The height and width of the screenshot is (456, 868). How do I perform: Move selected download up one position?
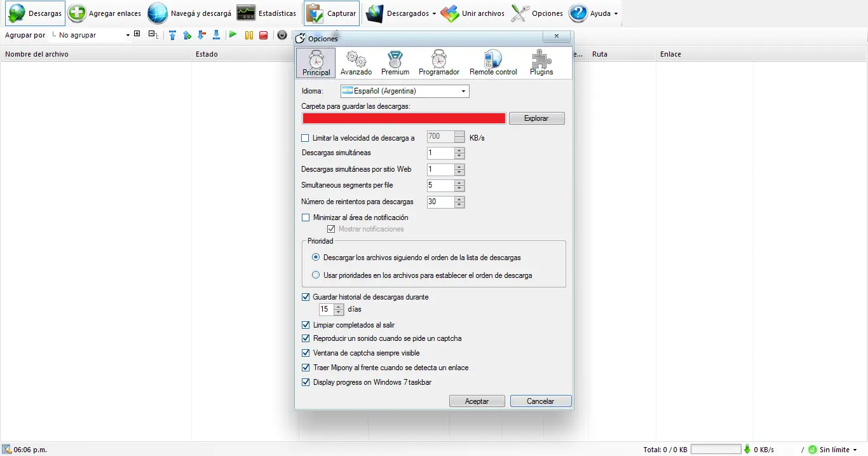(x=187, y=35)
